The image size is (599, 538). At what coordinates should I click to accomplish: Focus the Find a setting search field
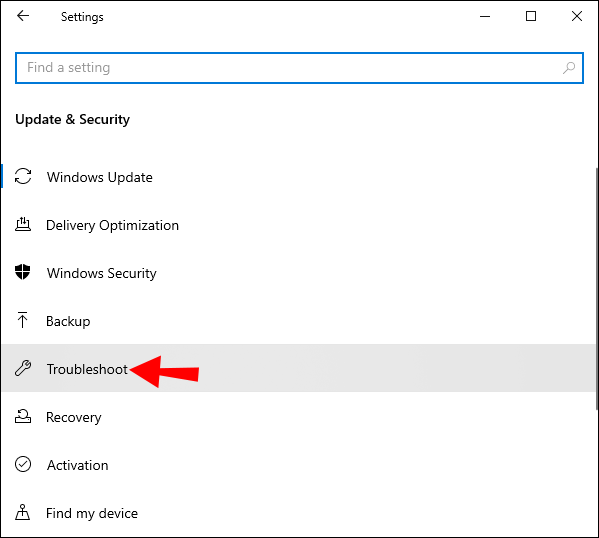(299, 68)
